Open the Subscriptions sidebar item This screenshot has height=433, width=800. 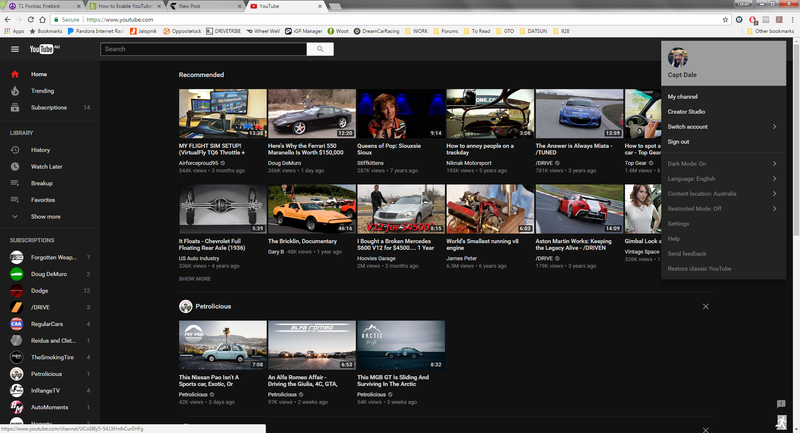pyautogui.click(x=49, y=108)
